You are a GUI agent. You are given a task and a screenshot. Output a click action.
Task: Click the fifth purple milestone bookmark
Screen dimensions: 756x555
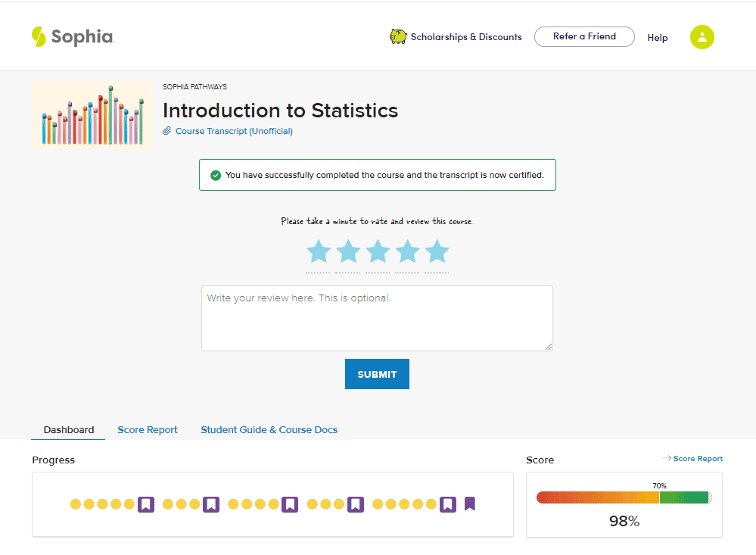(448, 504)
